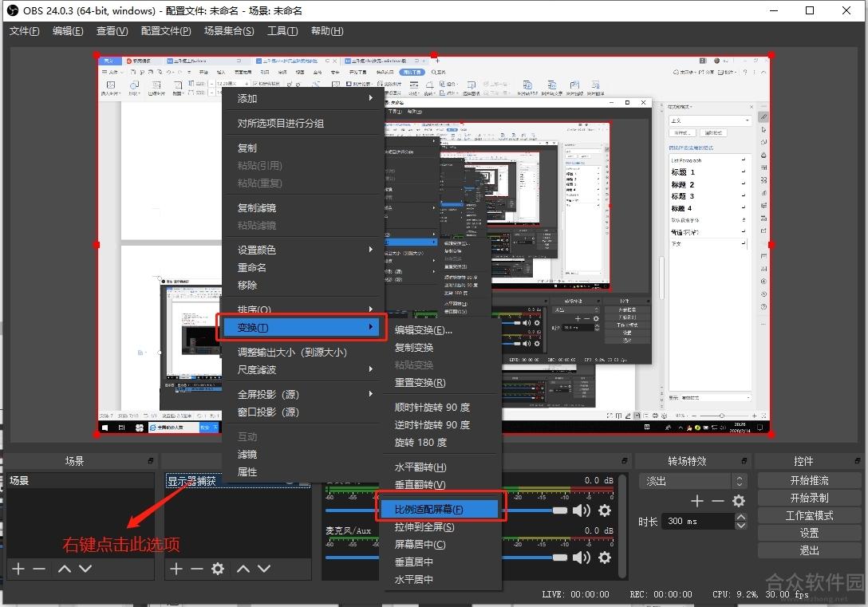Open the 编辑(E) menu
The height and width of the screenshot is (607, 868).
pyautogui.click(x=68, y=31)
